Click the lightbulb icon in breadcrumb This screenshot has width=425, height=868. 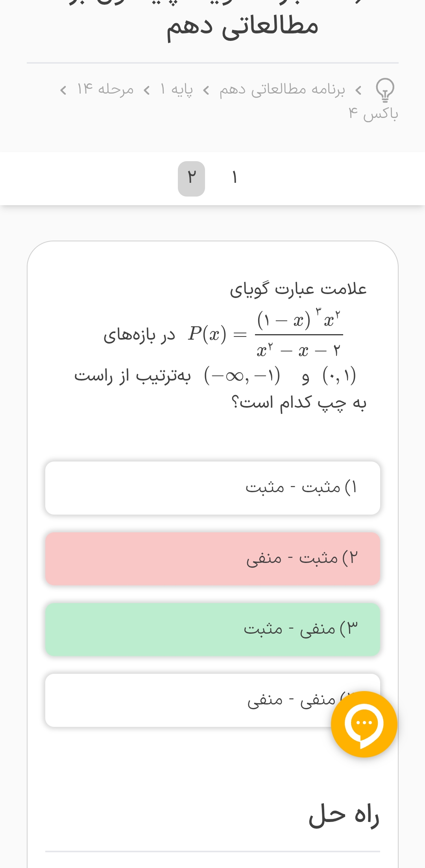coord(385,90)
